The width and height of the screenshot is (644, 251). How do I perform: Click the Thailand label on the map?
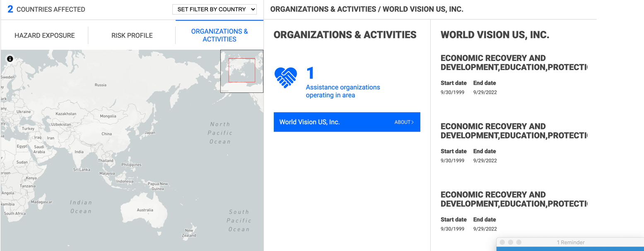[x=106, y=161]
